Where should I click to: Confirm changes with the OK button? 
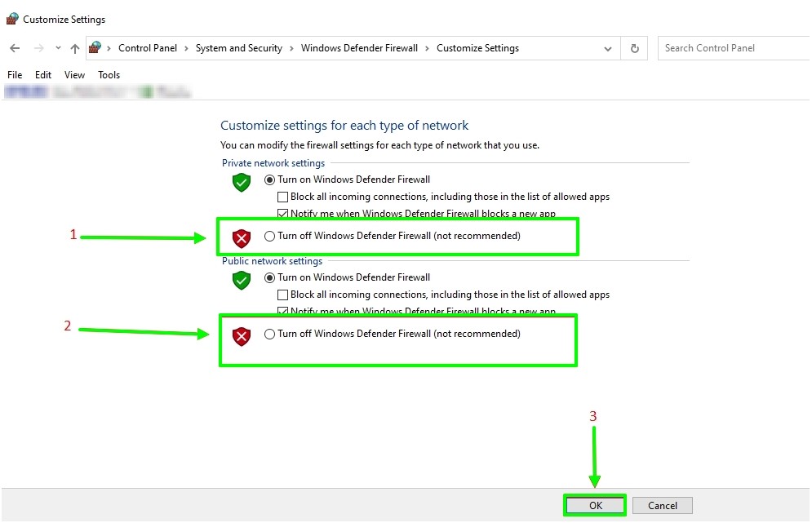pos(595,505)
